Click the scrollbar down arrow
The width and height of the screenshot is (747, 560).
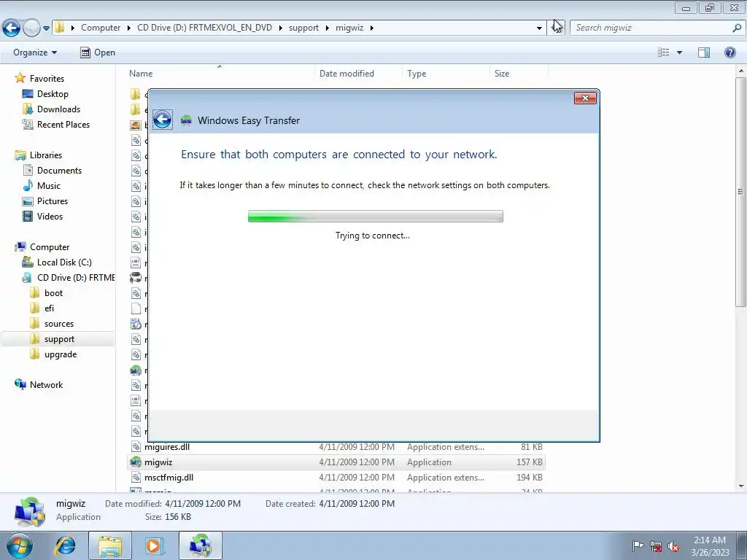pos(741,486)
